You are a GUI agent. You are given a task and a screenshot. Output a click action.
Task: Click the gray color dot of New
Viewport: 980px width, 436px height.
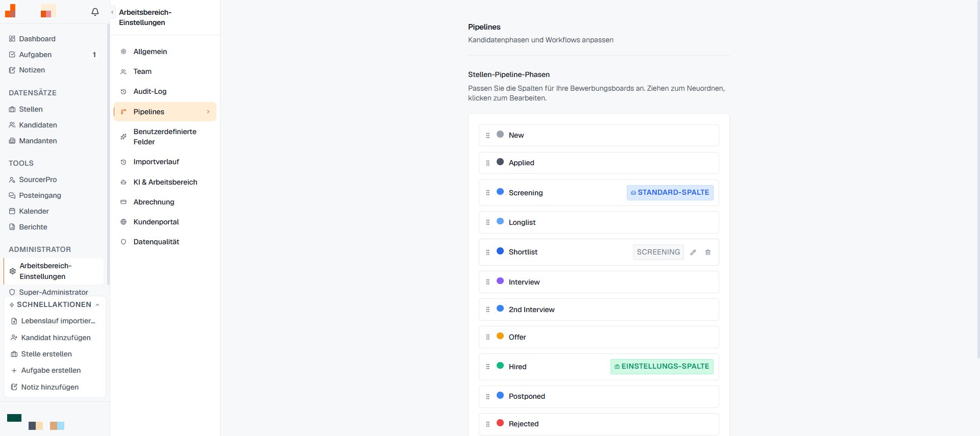pyautogui.click(x=500, y=134)
